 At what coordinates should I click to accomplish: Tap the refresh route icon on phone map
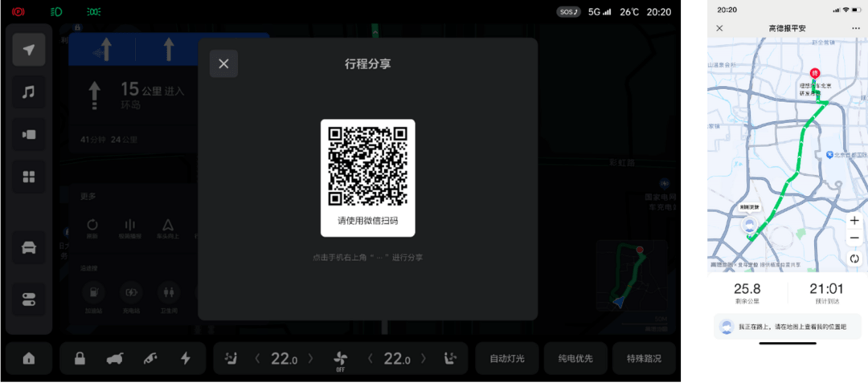(854, 259)
